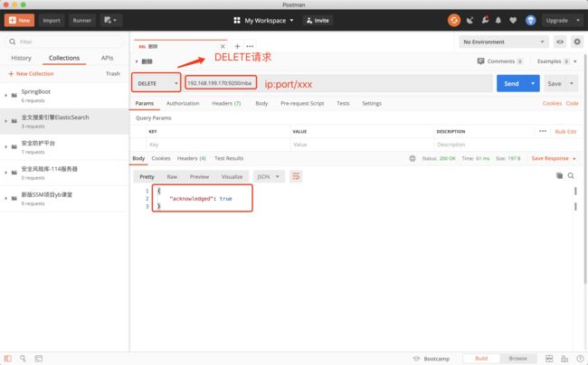Screen dimensions: 588x365
Task: Open the Save dropdown arrow
Action: [x=572, y=83]
